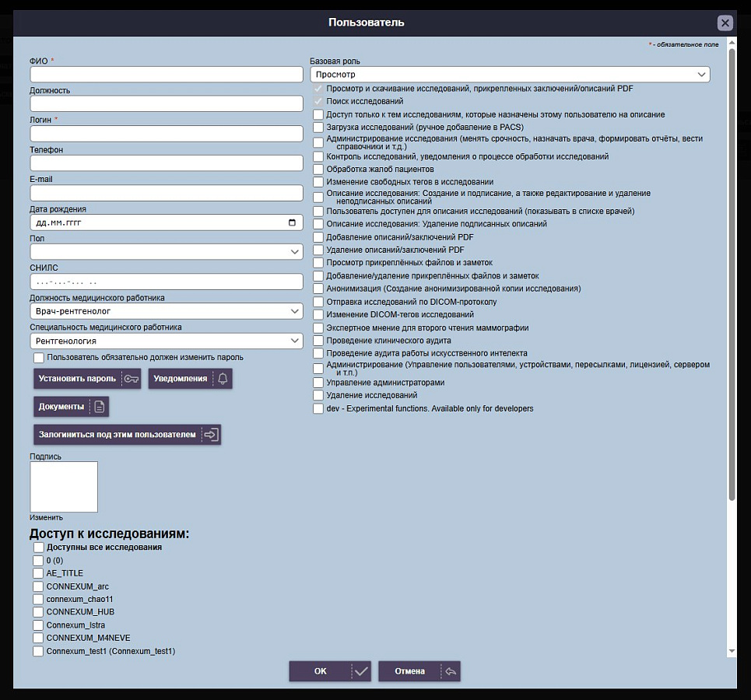751x700 pixels.
Task: Open Специальность медицинского работника dropdown
Action: coord(167,341)
